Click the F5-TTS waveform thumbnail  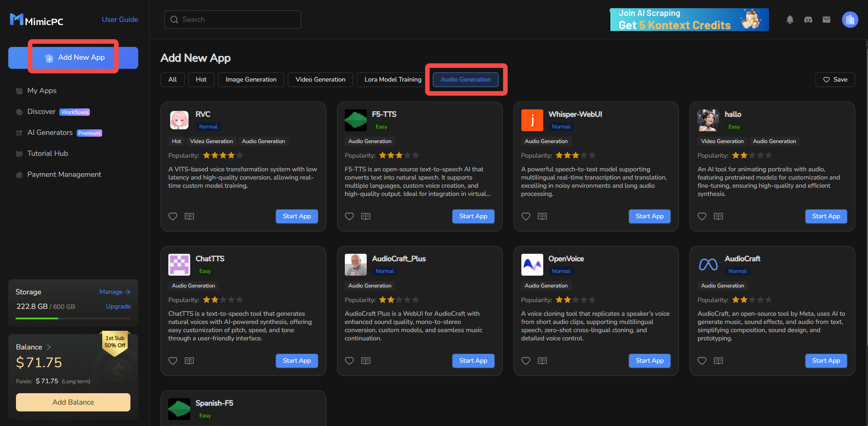pos(356,120)
